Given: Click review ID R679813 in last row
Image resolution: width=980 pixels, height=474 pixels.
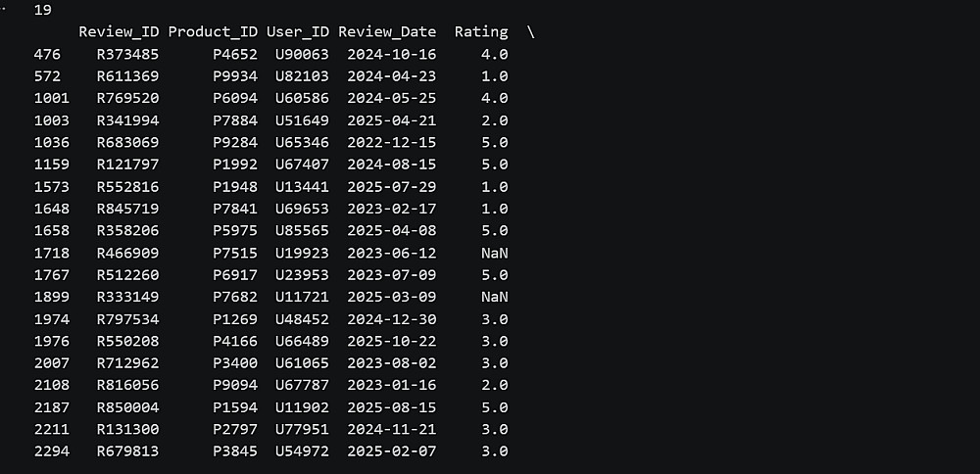Looking at the screenshot, I should 127,451.
